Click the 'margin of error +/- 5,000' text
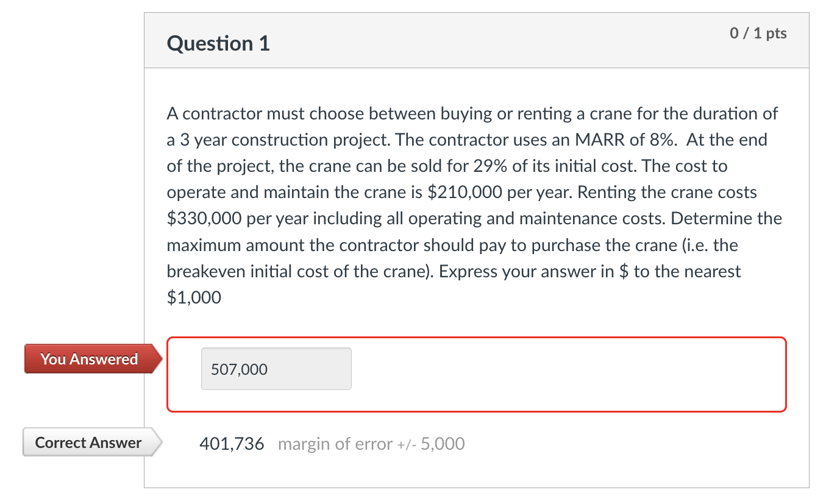The image size is (826, 504). click(x=371, y=444)
